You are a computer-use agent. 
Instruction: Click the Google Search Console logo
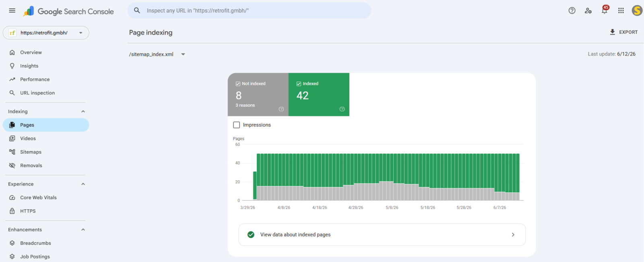coord(68,11)
